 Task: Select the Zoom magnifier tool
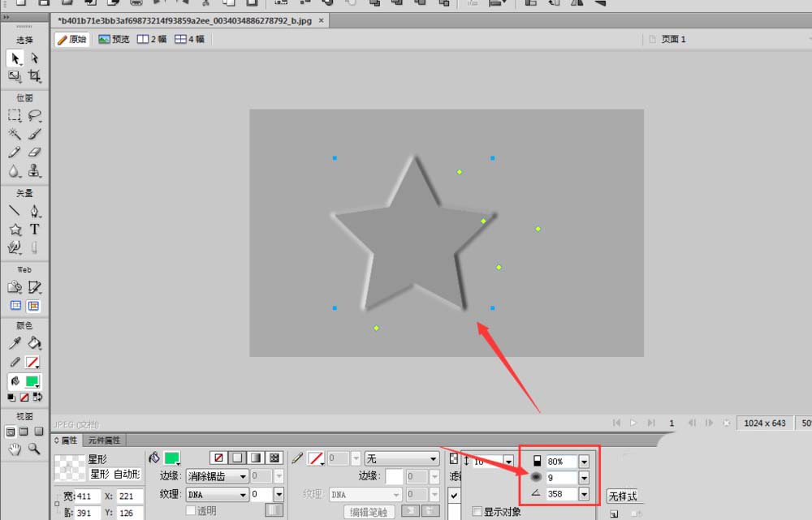point(34,449)
